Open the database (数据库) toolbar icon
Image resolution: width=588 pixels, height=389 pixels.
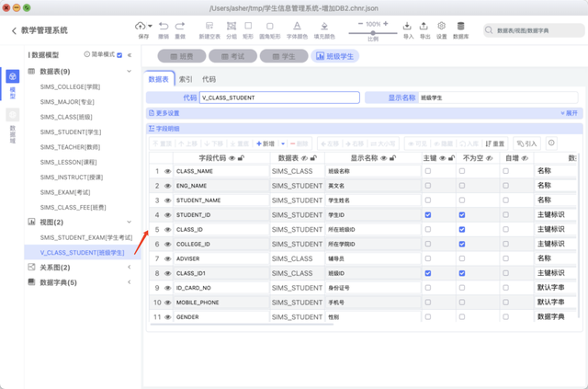point(461,26)
